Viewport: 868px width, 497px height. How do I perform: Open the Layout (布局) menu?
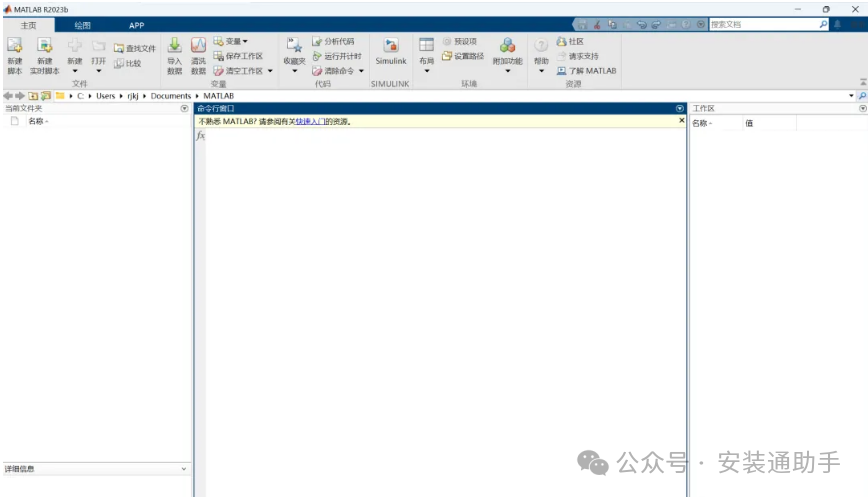tap(426, 54)
